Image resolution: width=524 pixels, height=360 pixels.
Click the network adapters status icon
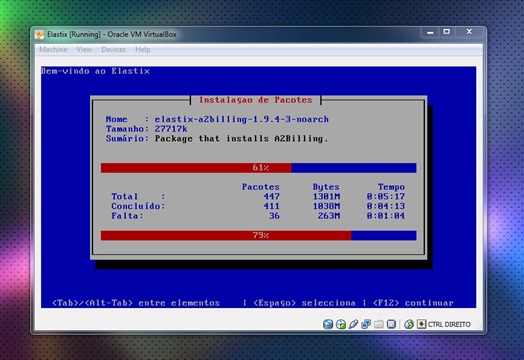tap(366, 324)
